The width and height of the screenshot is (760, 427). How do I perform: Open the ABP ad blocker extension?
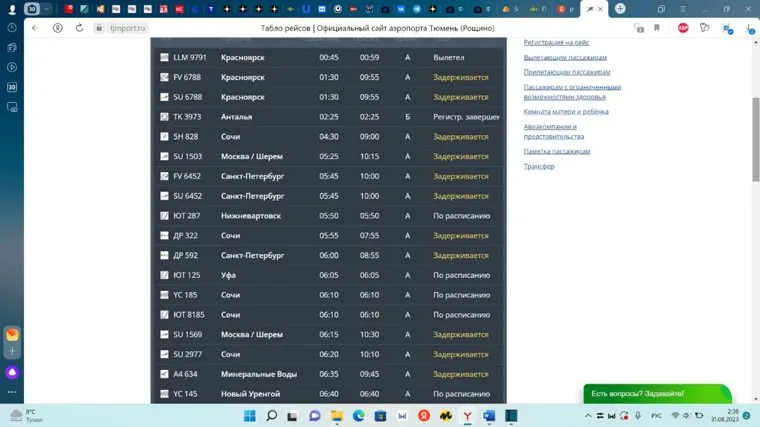(x=683, y=28)
